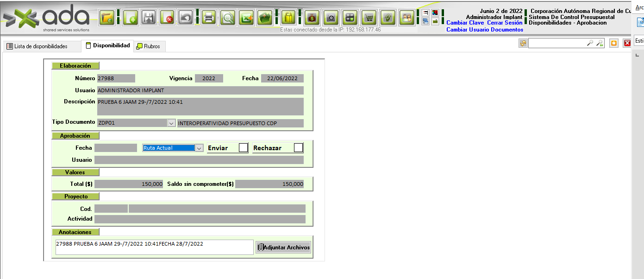Click Cambiar Clave link
This screenshot has width=644, height=279.
[465, 22]
